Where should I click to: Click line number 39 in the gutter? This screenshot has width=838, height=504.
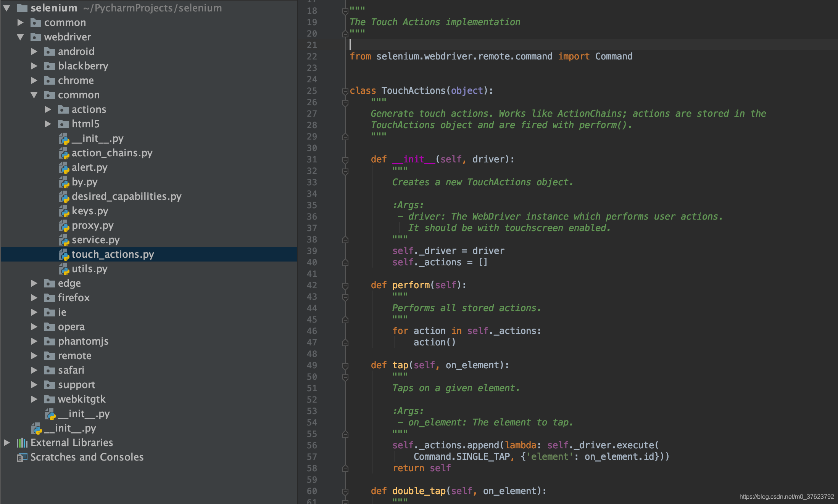pos(312,251)
